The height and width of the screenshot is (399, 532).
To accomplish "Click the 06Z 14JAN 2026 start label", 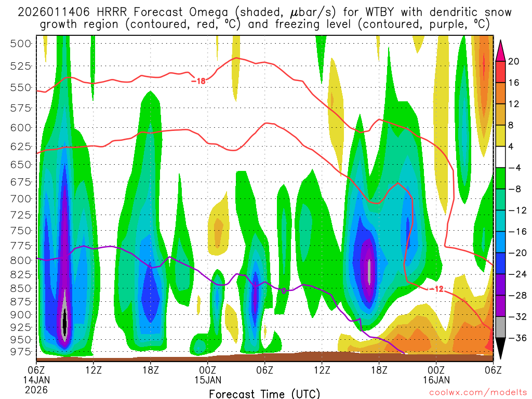I will pos(36,380).
